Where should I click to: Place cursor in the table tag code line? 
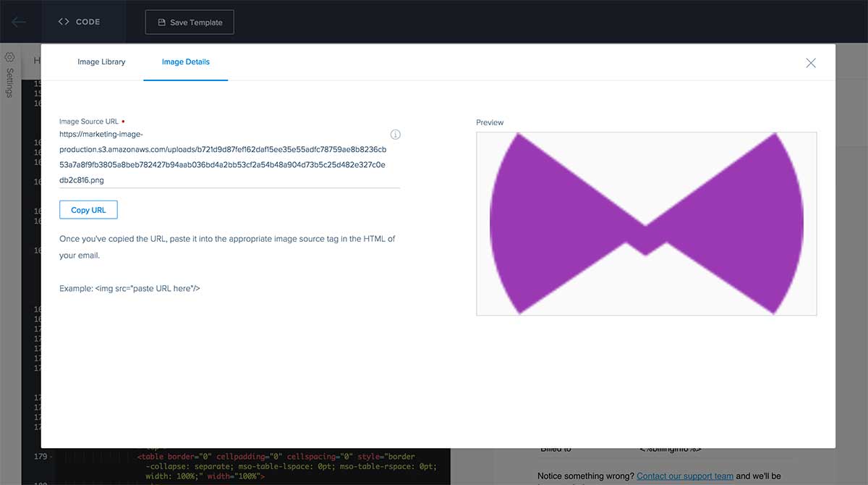276,457
